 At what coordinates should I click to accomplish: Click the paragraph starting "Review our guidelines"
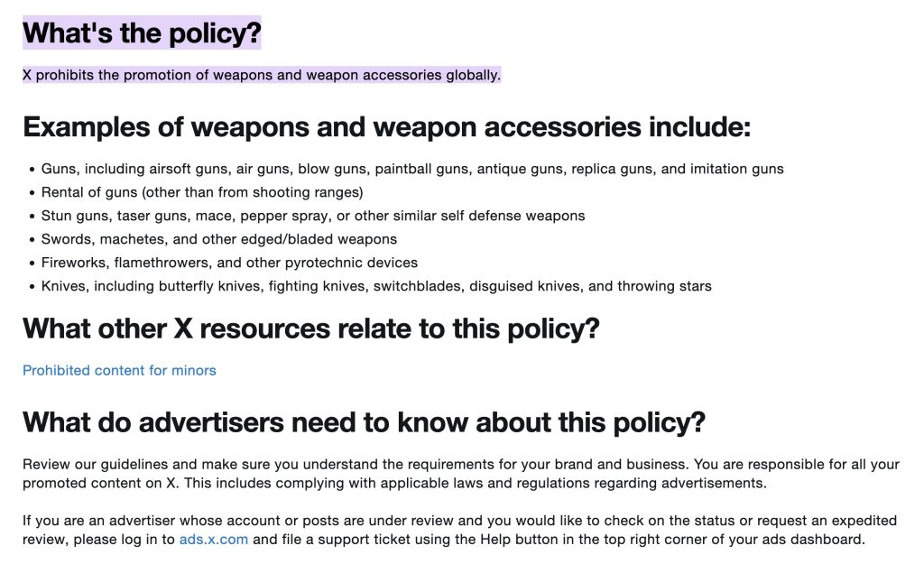pyautogui.click(x=460, y=474)
